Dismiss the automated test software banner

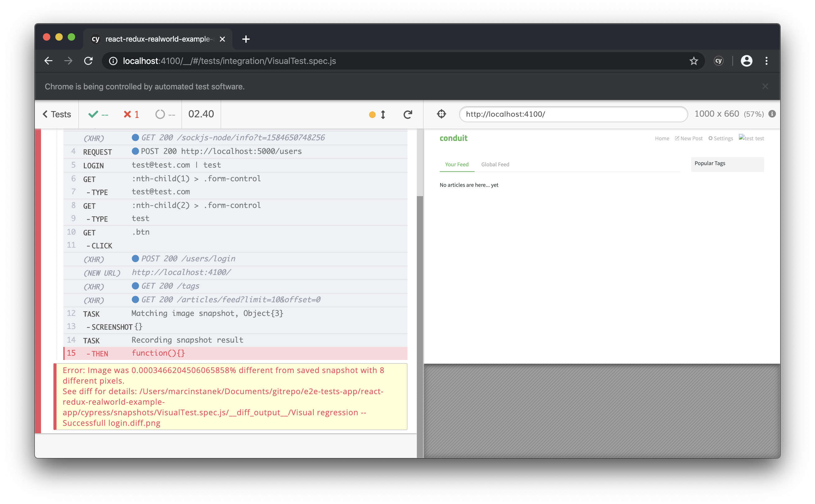765,87
